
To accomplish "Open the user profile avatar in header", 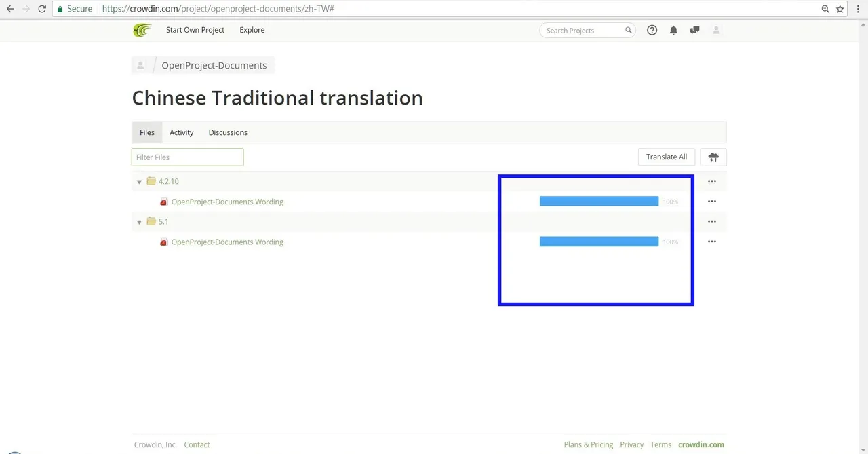I will [716, 30].
